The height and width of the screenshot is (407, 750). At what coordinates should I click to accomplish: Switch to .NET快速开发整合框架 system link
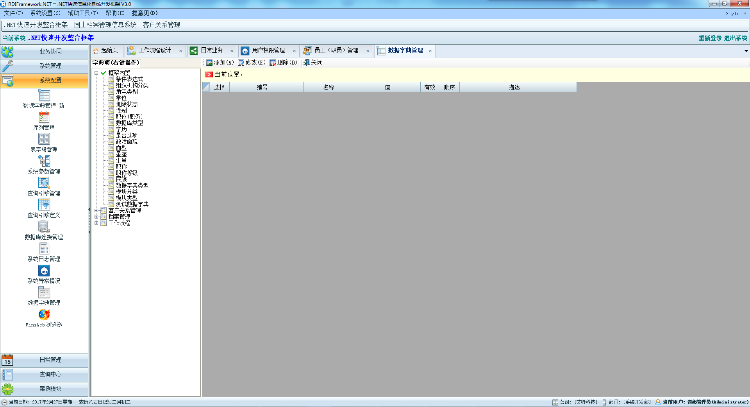[35, 25]
